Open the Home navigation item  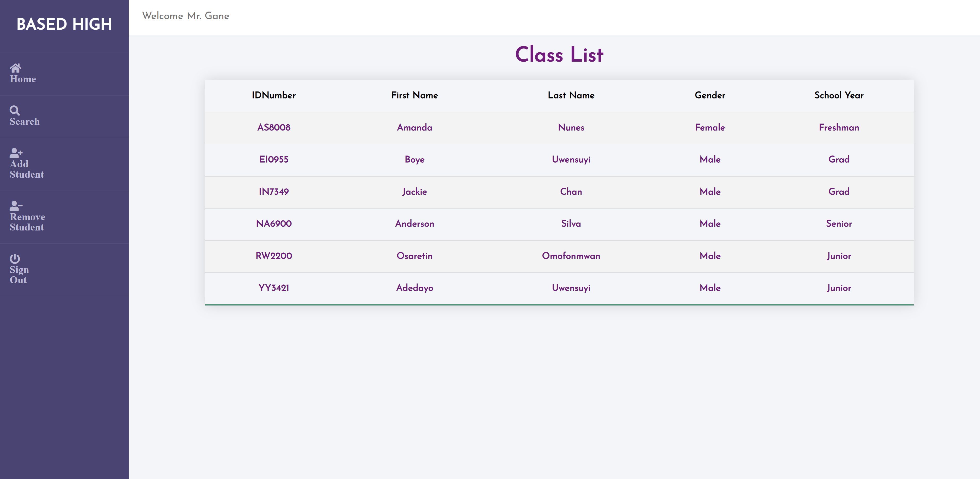[23, 79]
